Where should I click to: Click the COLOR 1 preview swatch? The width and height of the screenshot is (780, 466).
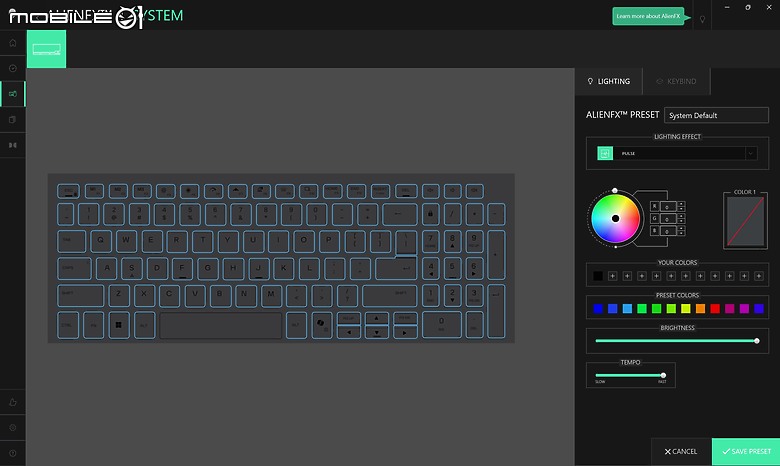click(x=745, y=221)
